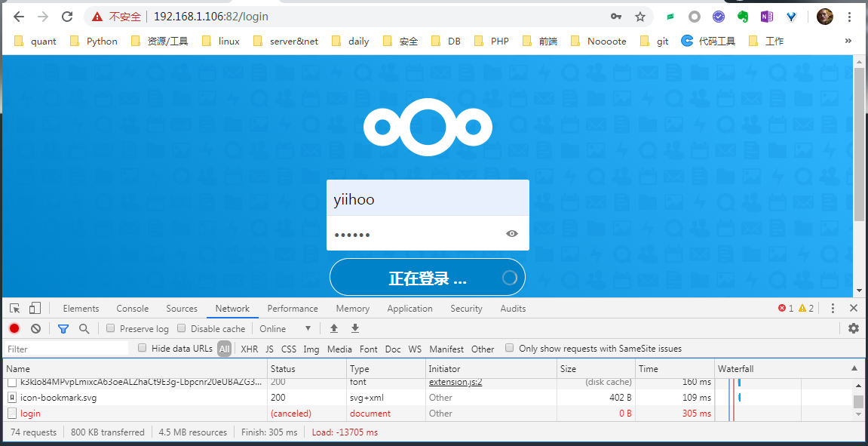The image size is (868, 446).
Task: Filter requests by XHR
Action: 249,349
